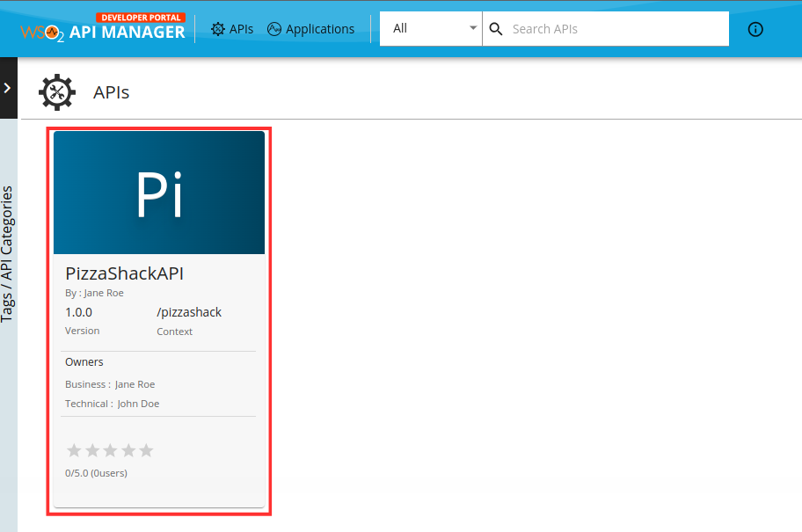Expand the sidebar chevron arrow
The image size is (802, 532).
point(8,88)
